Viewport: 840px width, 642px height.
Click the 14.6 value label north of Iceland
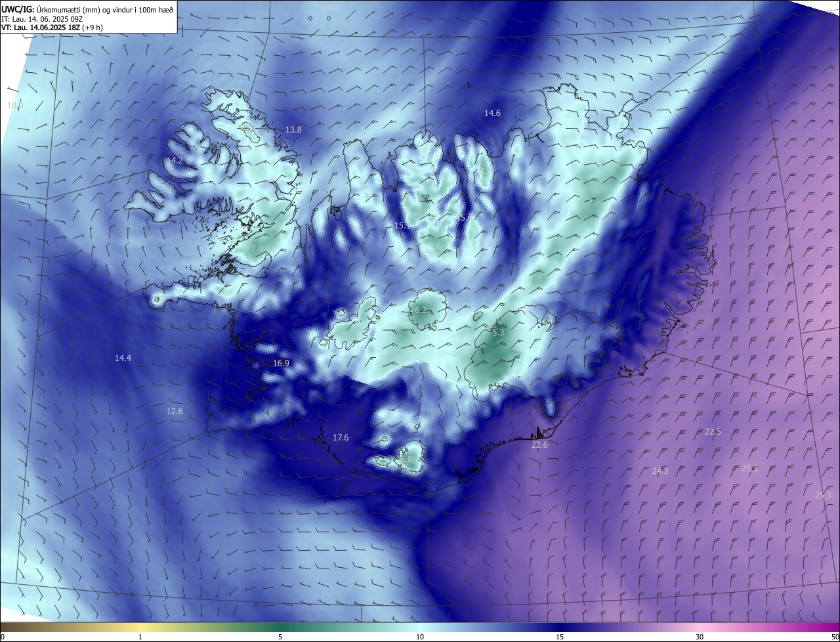coord(492,114)
